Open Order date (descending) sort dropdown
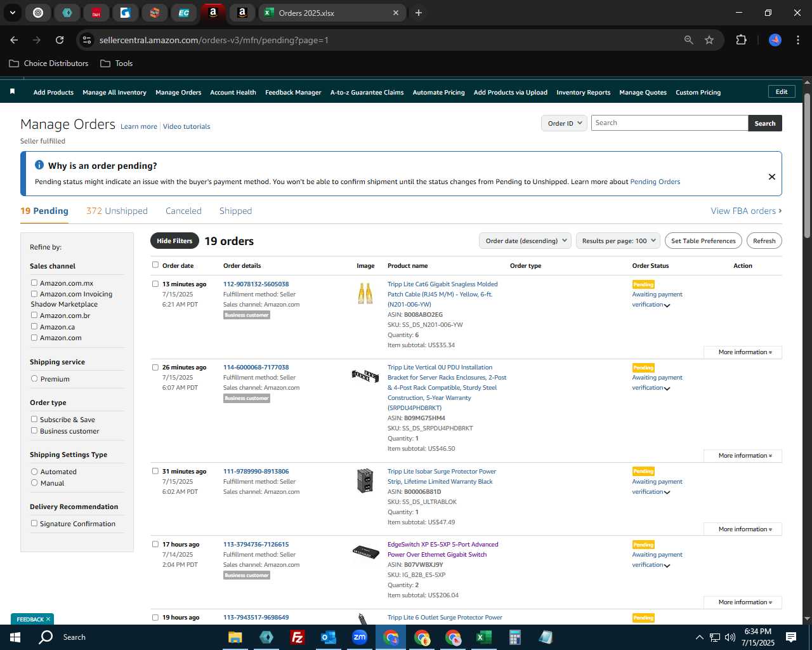 pos(525,241)
